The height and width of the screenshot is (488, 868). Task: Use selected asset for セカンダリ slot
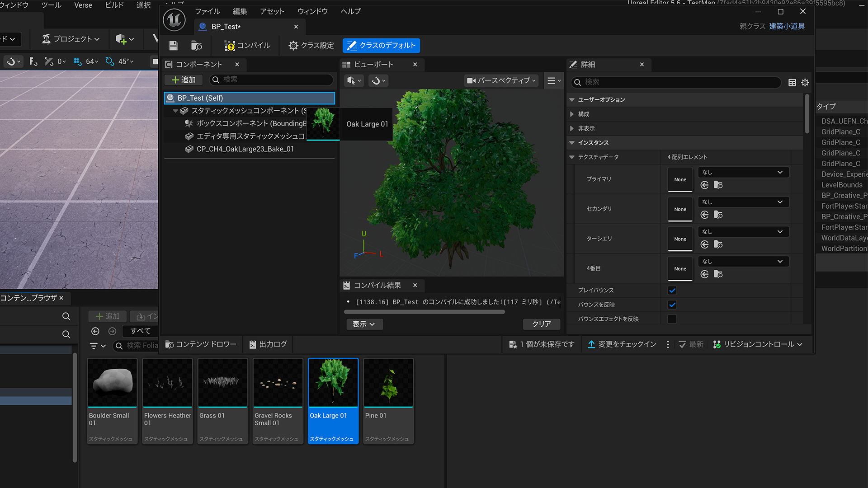[704, 215]
